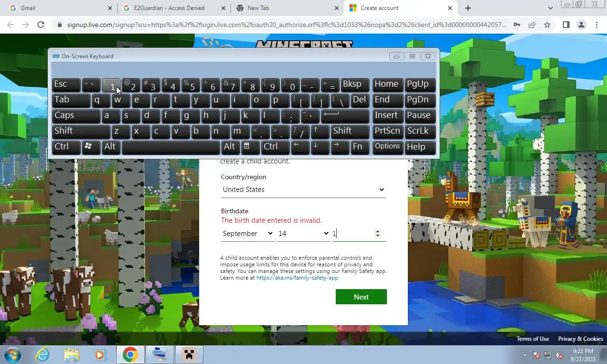Viewport: 607px width, 364px height.
Task: Click the down arrow key on keyboard
Action: point(320,147)
